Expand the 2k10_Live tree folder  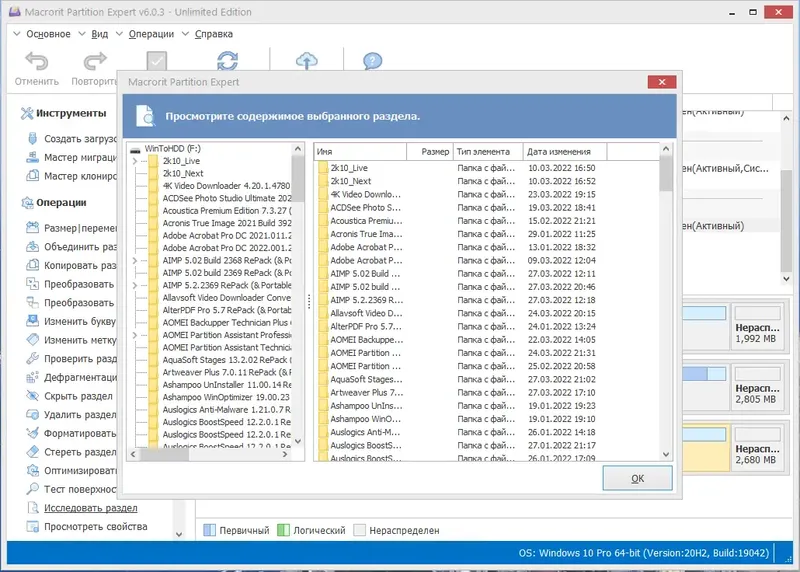click(x=135, y=161)
